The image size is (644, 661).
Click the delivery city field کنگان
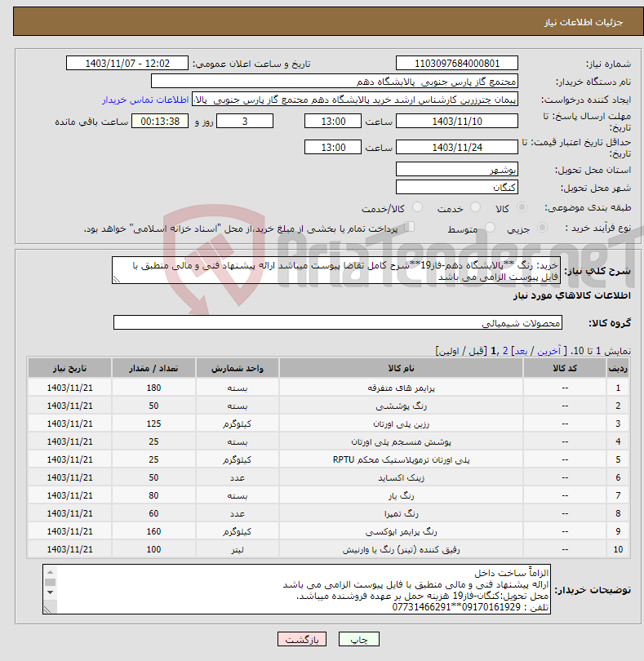point(457,187)
